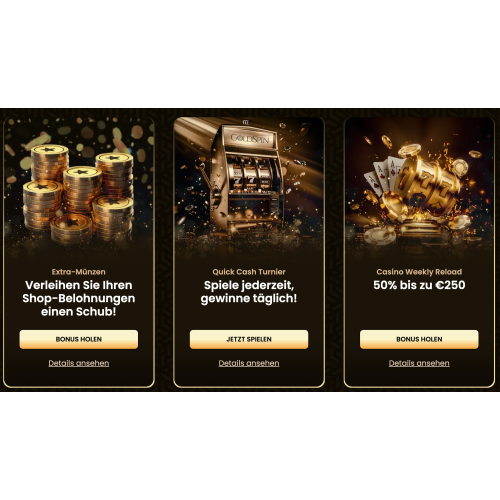
Task: Claim the Extra-Münzen bonus with BONUS HOLEN
Action: 79,339
